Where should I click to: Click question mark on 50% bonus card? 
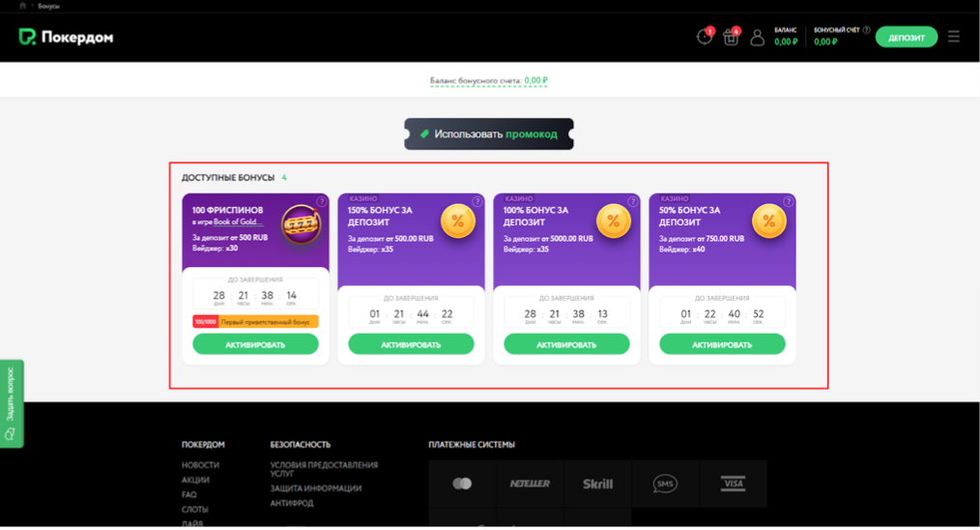tap(788, 201)
